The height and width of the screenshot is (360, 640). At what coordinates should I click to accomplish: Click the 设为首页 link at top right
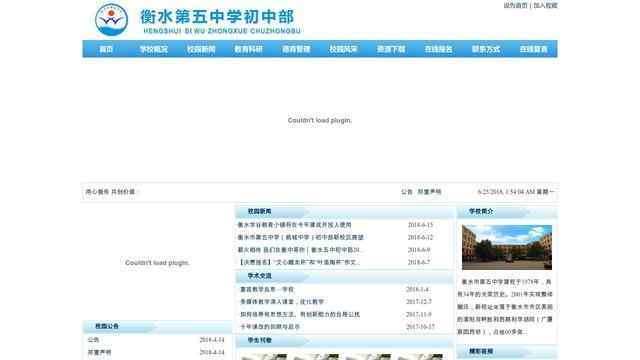click(515, 6)
